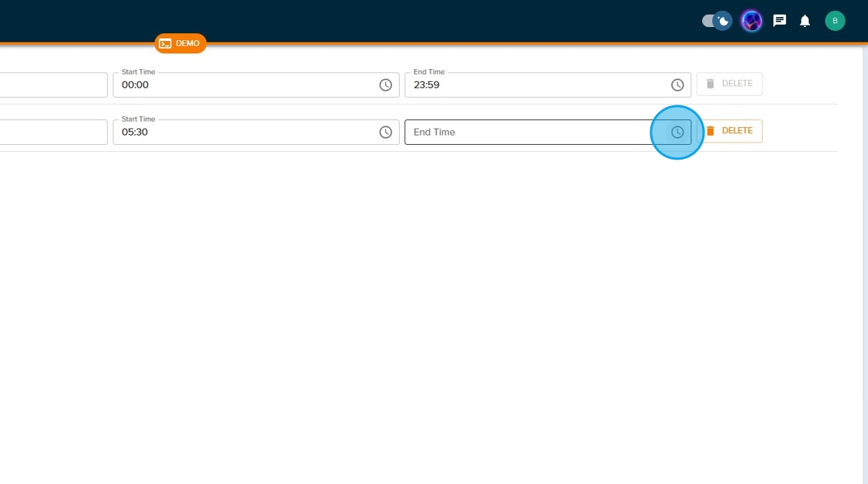868x484 pixels.
Task: Show notifications via the bell icon
Action: click(804, 21)
